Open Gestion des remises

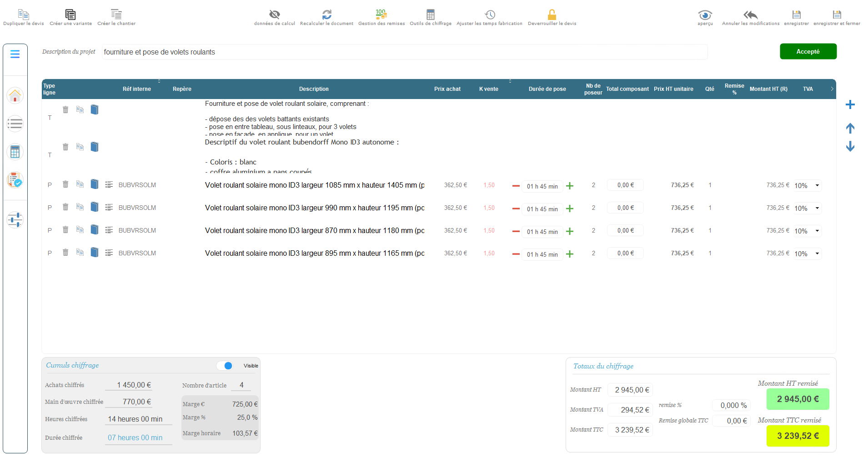[x=381, y=15]
